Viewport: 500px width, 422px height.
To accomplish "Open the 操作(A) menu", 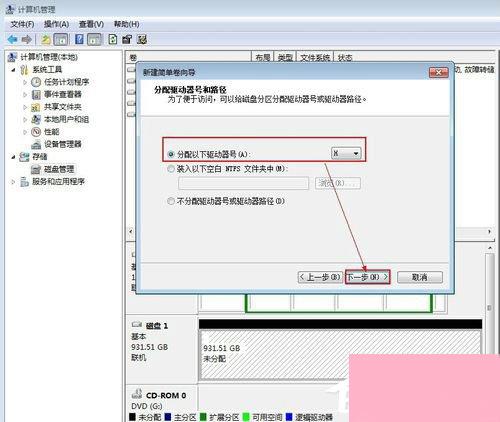I will coord(56,24).
